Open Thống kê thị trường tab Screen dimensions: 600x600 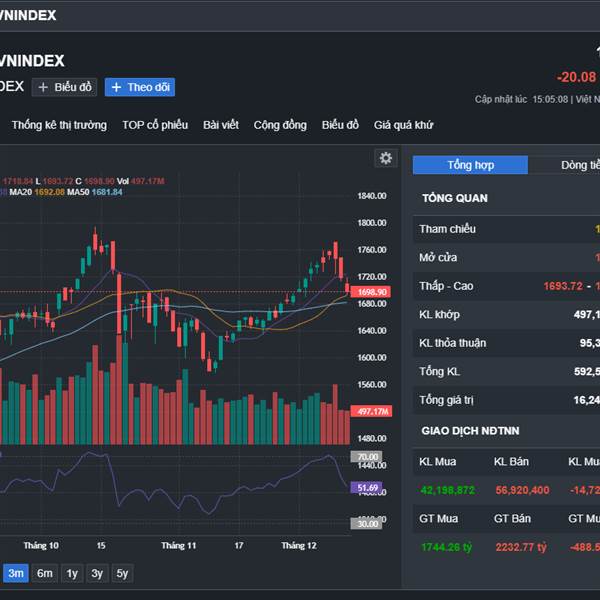(x=59, y=125)
